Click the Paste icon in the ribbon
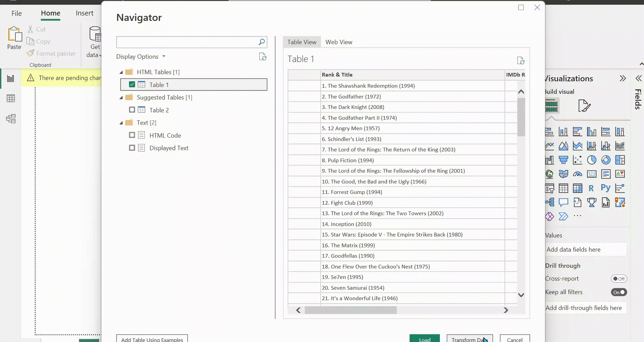This screenshot has height=342, width=644. [x=14, y=34]
